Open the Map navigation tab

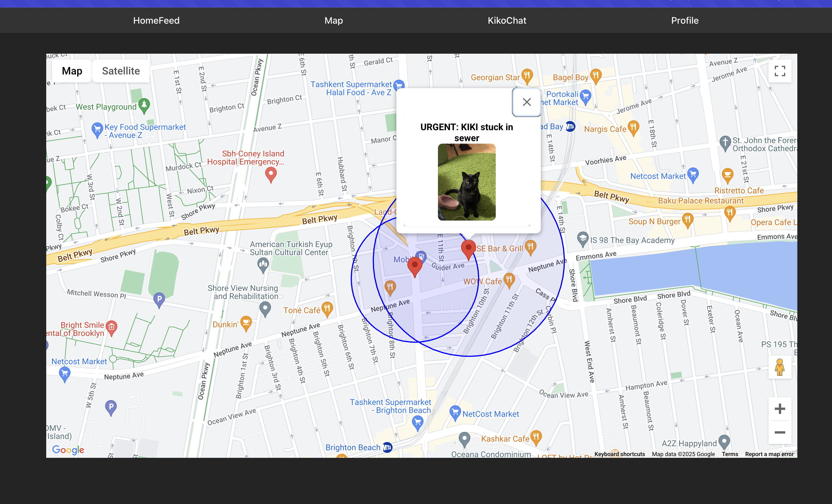tap(333, 20)
